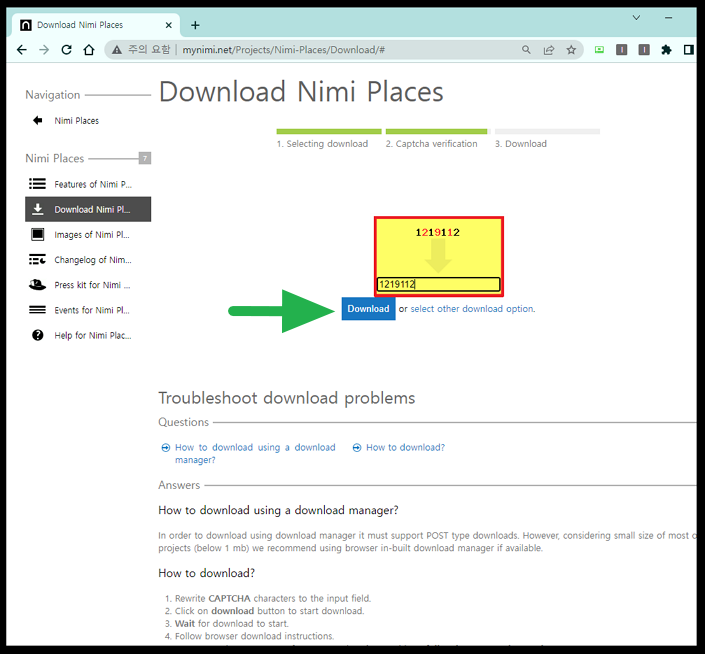Click the Download Nimi Places page title
The image size is (705, 654).
(301, 92)
